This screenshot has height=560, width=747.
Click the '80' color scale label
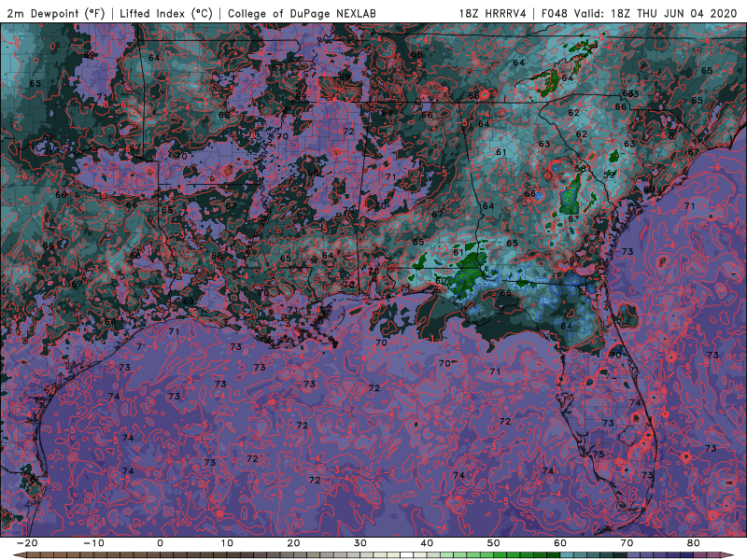tap(694, 543)
